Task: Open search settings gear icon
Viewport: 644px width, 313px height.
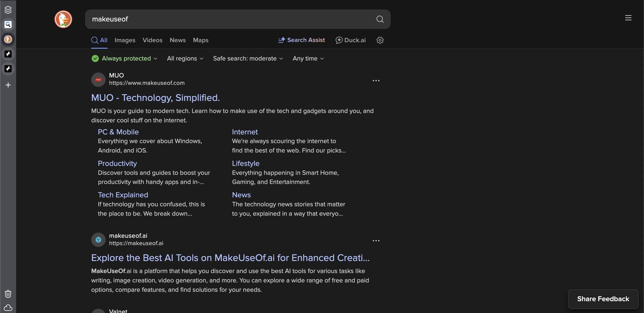Action: coord(380,40)
